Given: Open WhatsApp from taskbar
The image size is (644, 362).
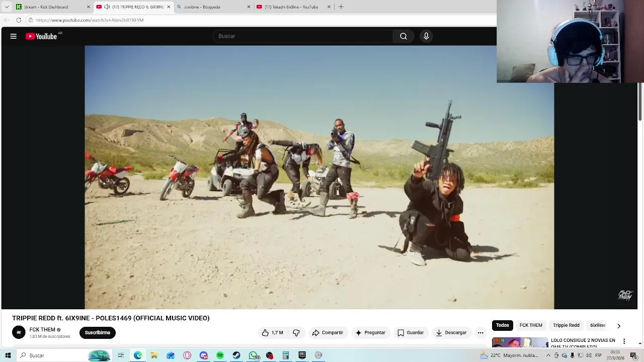Looking at the screenshot, I should click(253, 355).
